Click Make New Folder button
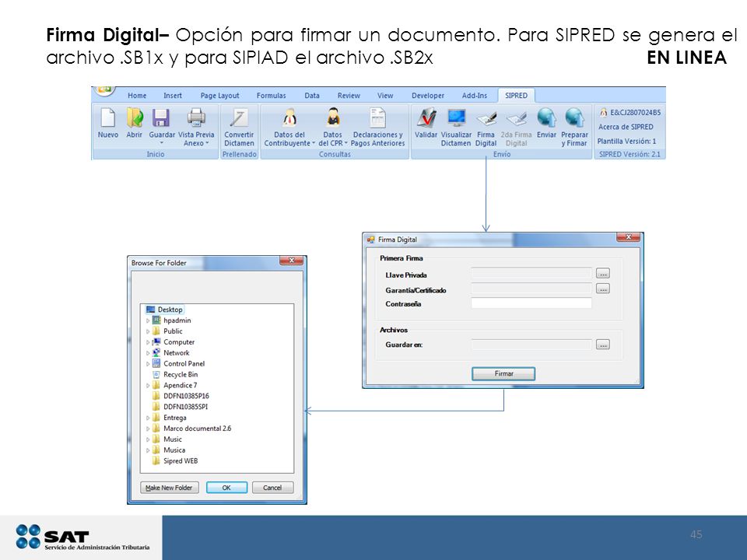 (169, 488)
